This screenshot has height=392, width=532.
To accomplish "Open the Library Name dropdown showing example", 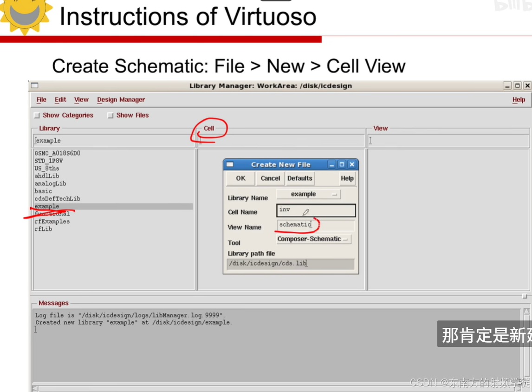I will point(308,194).
